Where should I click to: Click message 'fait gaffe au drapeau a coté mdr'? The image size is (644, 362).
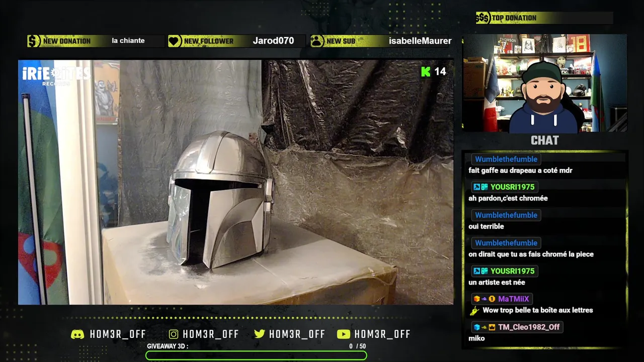pyautogui.click(x=520, y=170)
